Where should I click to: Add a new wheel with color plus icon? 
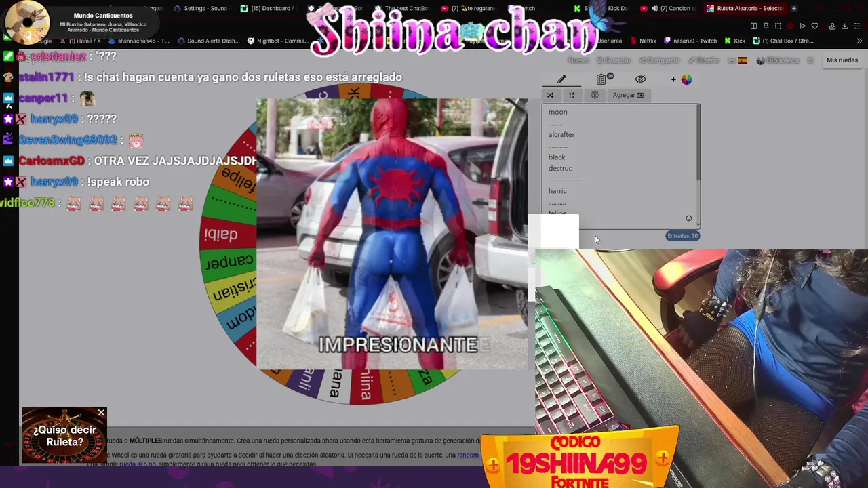[x=682, y=79]
